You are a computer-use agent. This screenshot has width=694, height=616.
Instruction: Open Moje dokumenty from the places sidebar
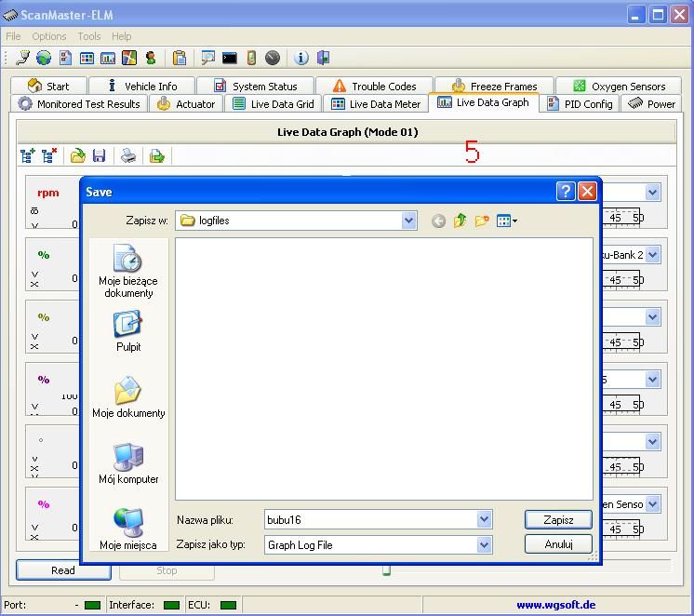128,396
